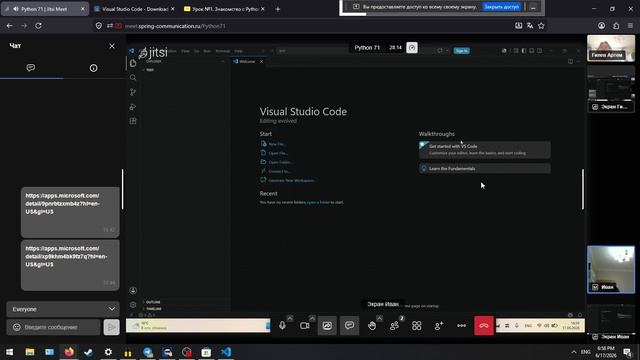Expand camera options chevron
The height and width of the screenshot is (360, 640).
[312, 318]
